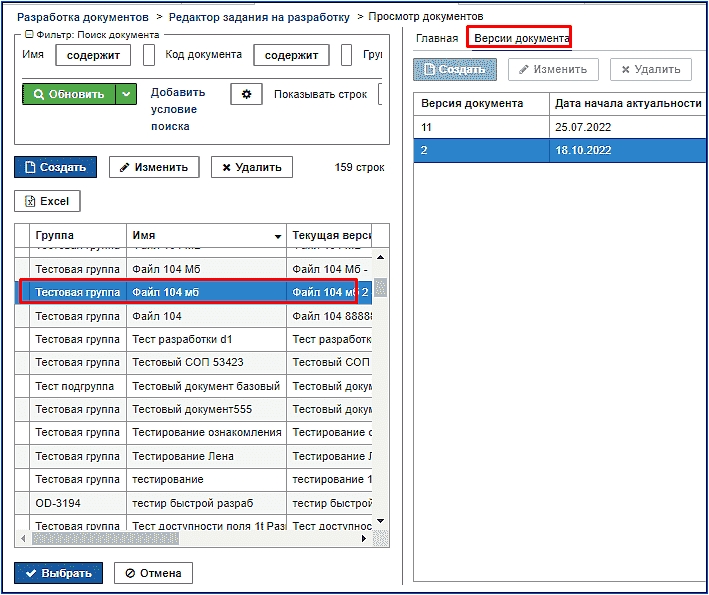Image resolution: width=709 pixels, height=595 pixels.
Task: Click Создать above the documents list
Action: tap(56, 167)
